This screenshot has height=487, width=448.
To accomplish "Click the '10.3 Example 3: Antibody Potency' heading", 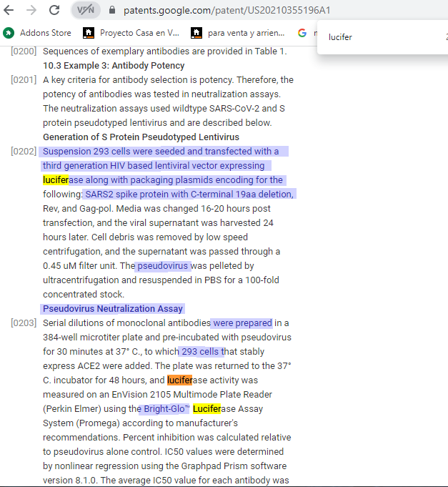I will pyautogui.click(x=114, y=66).
